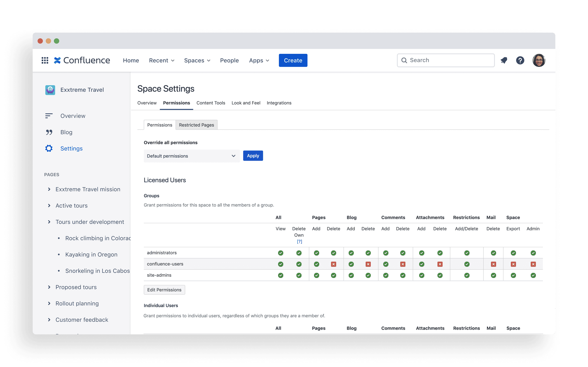Click the Blog sidebar icon
The width and height of the screenshot is (588, 367).
click(x=48, y=132)
